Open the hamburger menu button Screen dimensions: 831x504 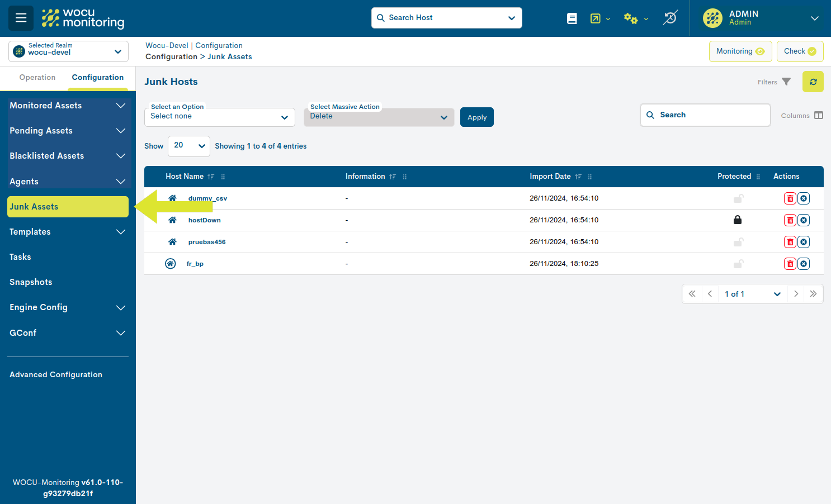[x=21, y=18]
